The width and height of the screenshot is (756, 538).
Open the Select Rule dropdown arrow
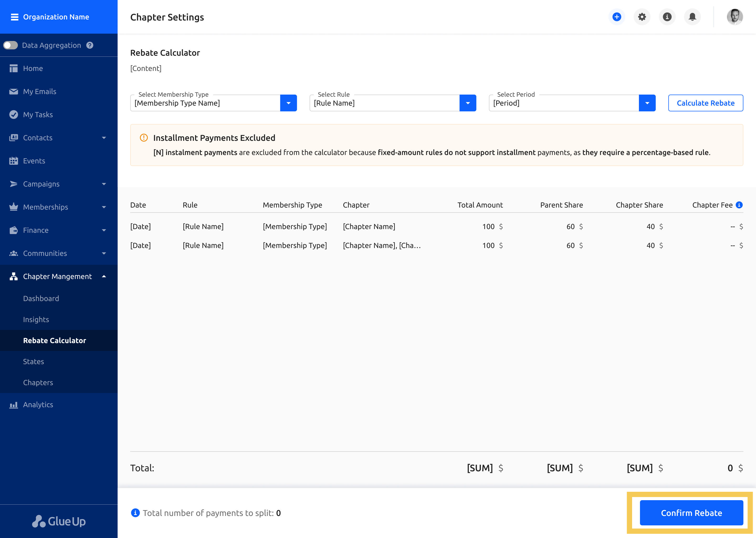pyautogui.click(x=468, y=103)
